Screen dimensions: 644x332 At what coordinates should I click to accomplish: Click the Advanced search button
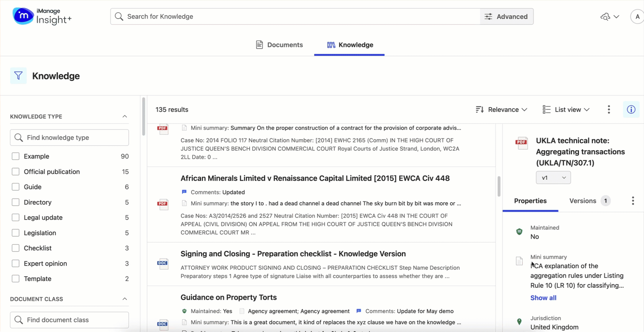click(506, 16)
